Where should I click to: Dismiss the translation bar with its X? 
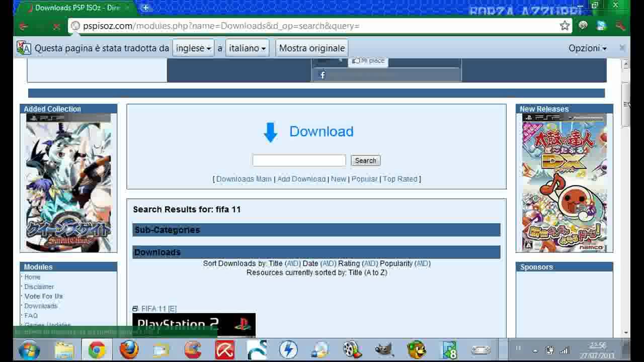(x=622, y=48)
